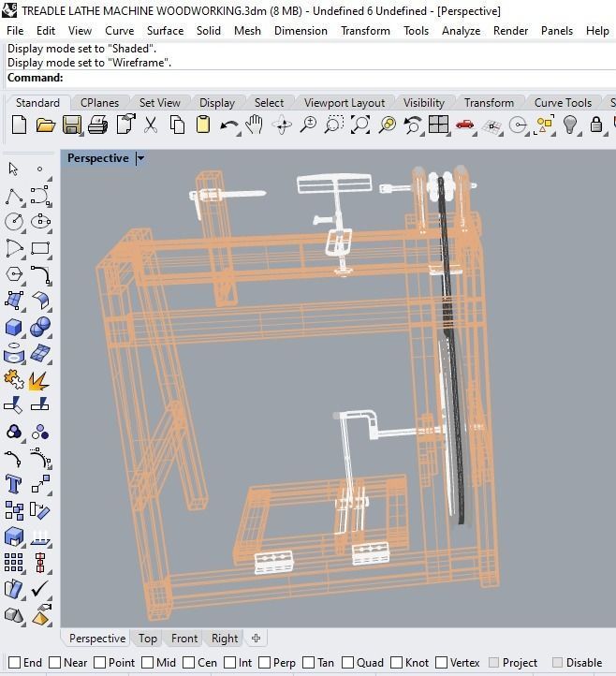Open the Perspective viewport dropdown arrow
This screenshot has width=616, height=676.
pos(140,158)
